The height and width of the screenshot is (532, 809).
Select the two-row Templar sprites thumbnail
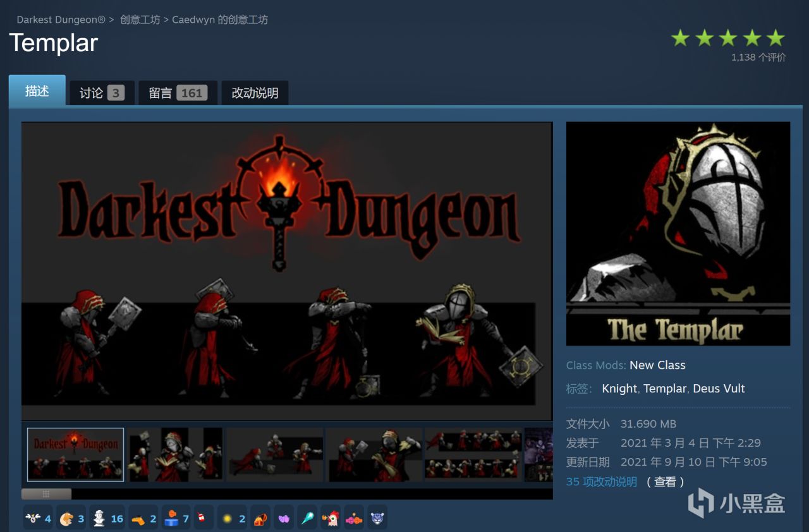tap(473, 454)
